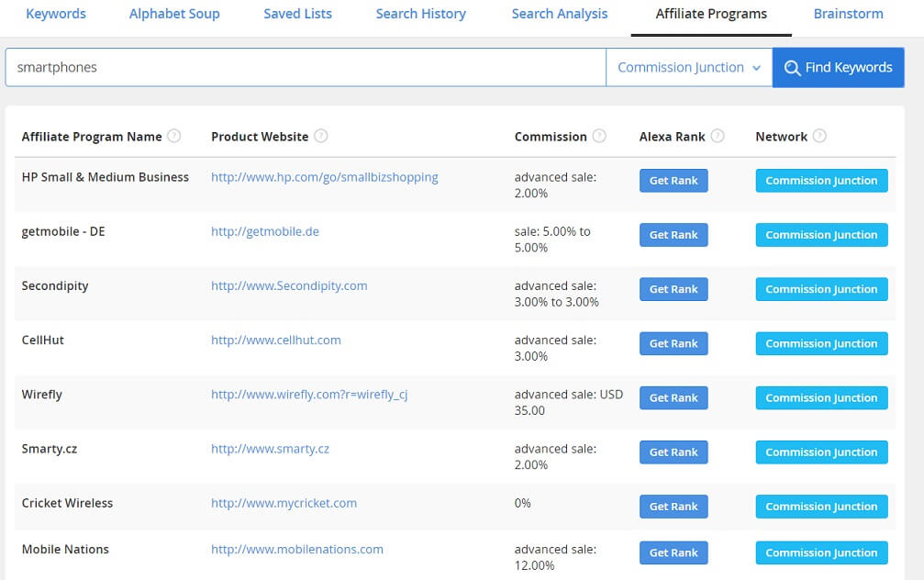Viewport: 924px width, 580px height.
Task: Get Alexa rank for Secondipity
Action: (x=674, y=289)
